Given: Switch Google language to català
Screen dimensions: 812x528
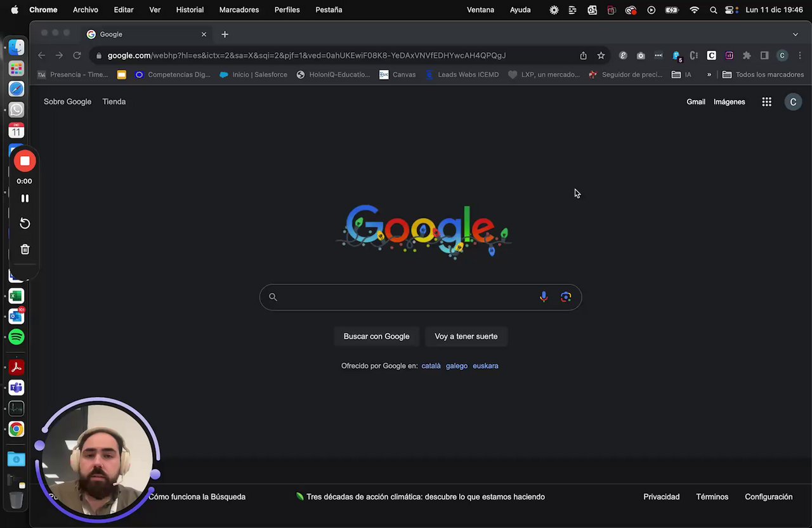Looking at the screenshot, I should [x=431, y=366].
